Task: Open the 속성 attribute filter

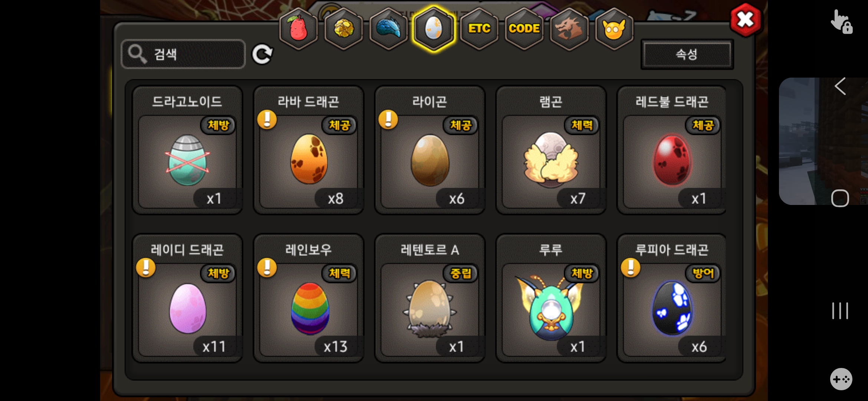Action: [x=687, y=55]
